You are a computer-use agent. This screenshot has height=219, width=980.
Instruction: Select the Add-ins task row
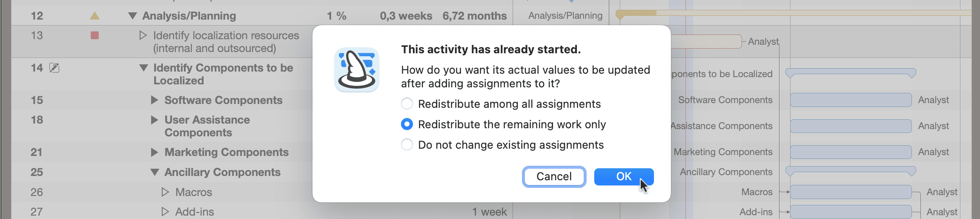[195, 212]
